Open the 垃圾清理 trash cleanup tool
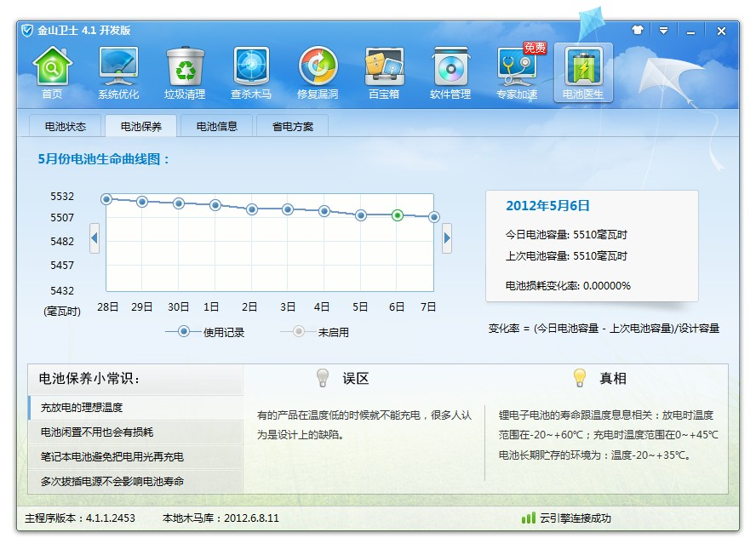This screenshot has width=756, height=538. click(x=185, y=73)
